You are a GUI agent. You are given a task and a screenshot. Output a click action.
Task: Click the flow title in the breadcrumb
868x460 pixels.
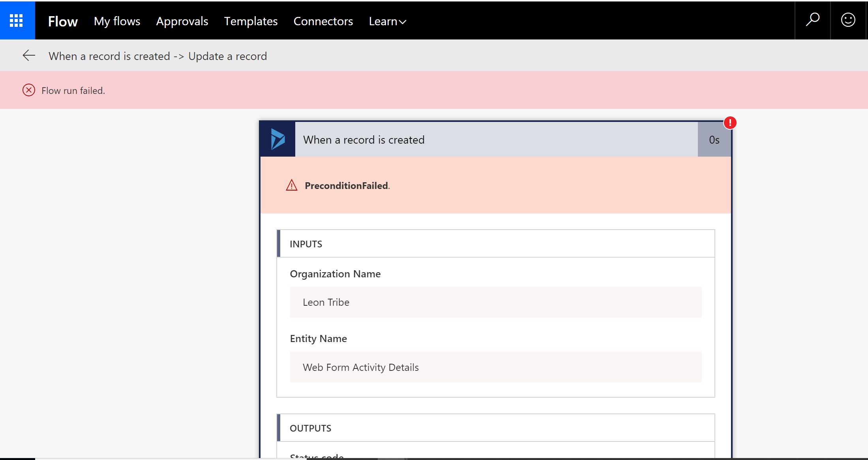click(157, 56)
